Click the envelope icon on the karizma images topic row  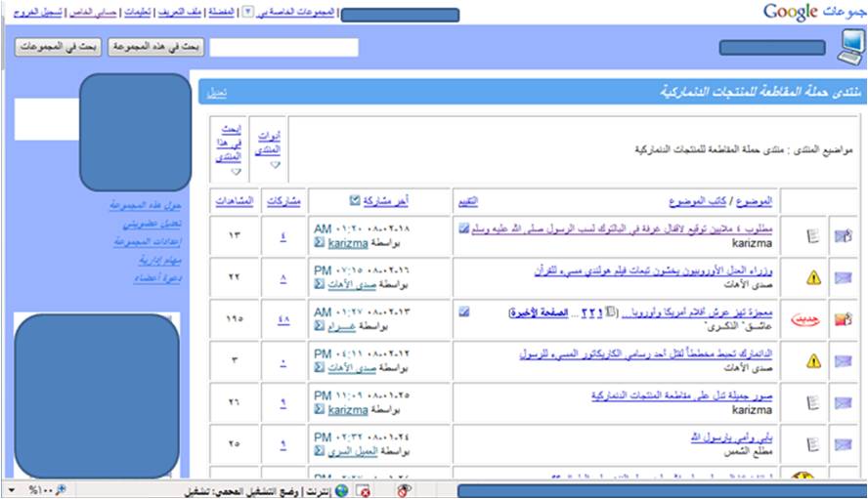pyautogui.click(x=842, y=402)
